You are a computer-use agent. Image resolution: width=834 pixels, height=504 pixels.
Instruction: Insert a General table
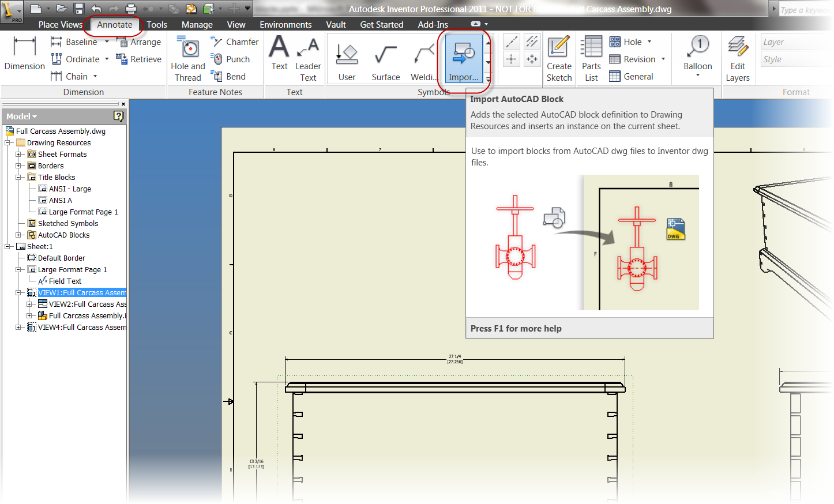632,76
